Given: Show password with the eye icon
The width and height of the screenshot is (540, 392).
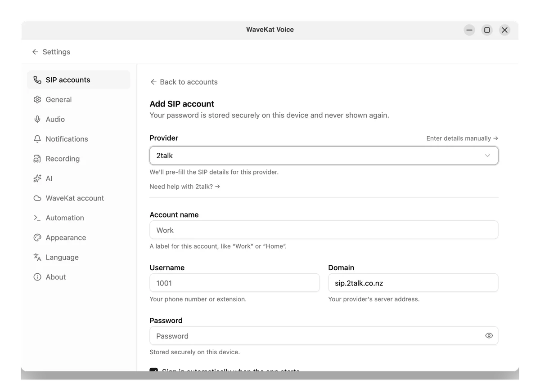Looking at the screenshot, I should [x=489, y=336].
